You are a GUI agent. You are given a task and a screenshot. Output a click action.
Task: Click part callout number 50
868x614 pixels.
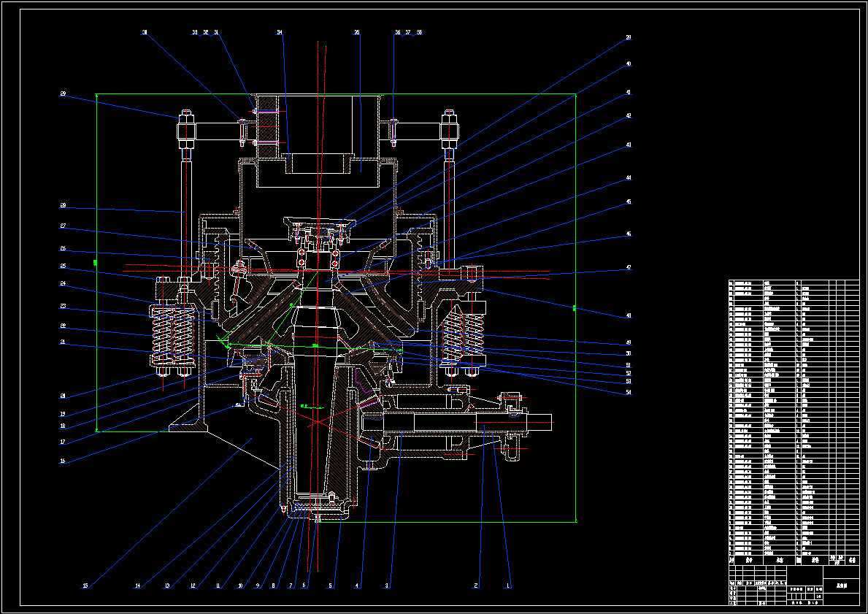(x=629, y=354)
